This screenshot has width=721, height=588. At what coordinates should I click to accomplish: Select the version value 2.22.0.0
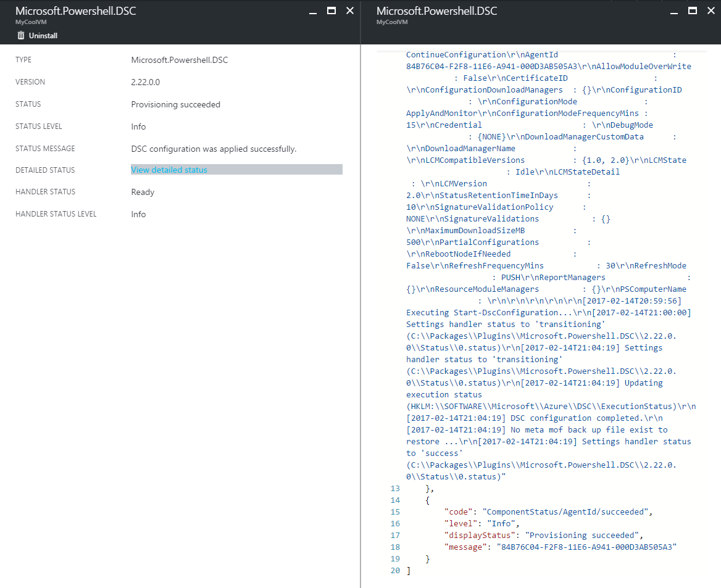click(x=145, y=82)
